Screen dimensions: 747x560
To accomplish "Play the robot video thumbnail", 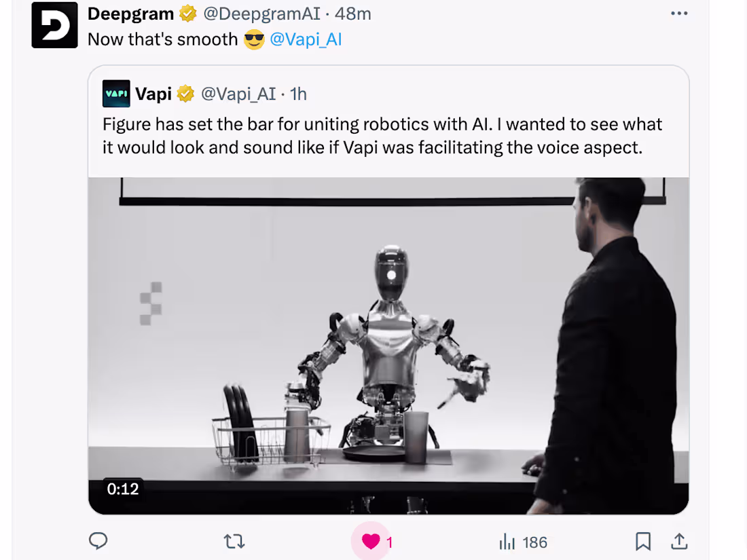I will coord(388,346).
